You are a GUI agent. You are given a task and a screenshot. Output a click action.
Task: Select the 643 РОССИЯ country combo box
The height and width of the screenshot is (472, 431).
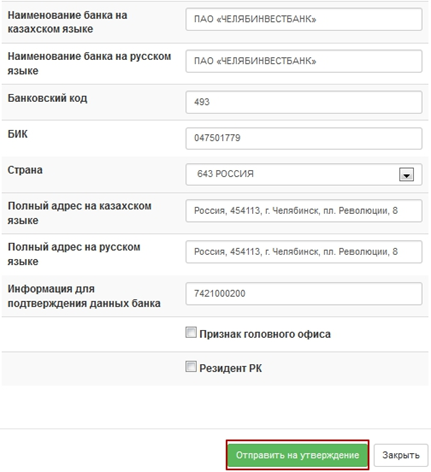click(304, 174)
